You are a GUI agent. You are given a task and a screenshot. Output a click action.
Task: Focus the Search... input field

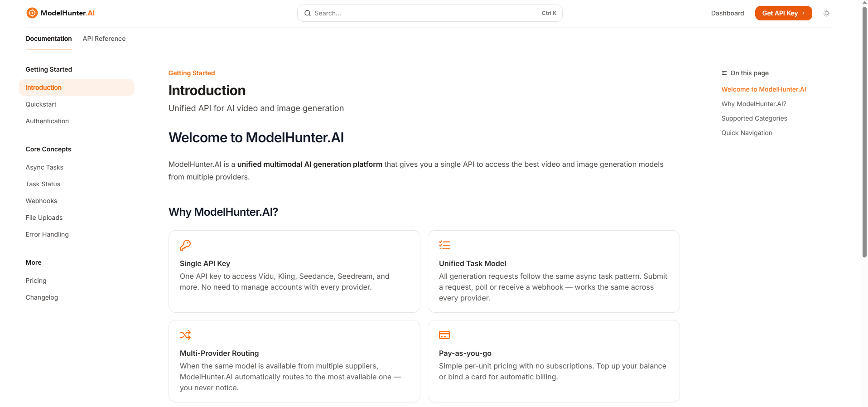(429, 13)
